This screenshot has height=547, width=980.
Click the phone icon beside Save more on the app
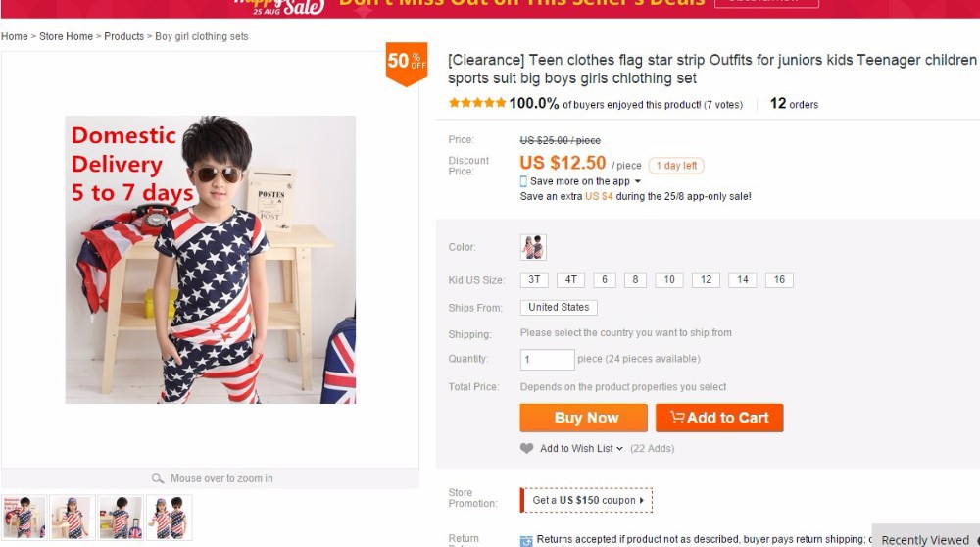523,181
